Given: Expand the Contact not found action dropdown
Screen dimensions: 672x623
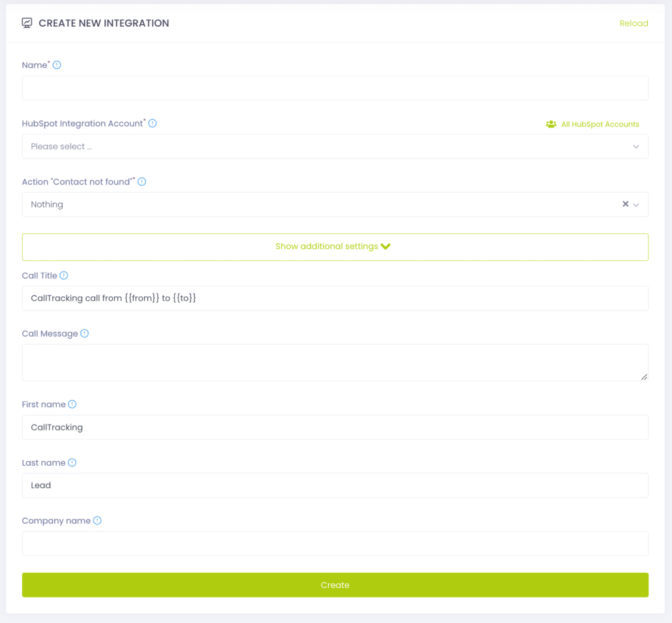Looking at the screenshot, I should (636, 205).
